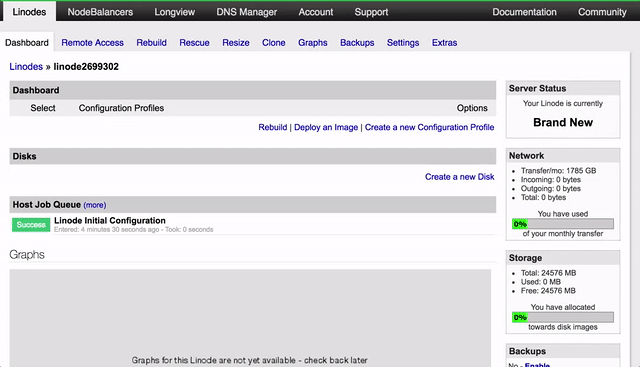Click the Network panel header

point(563,156)
